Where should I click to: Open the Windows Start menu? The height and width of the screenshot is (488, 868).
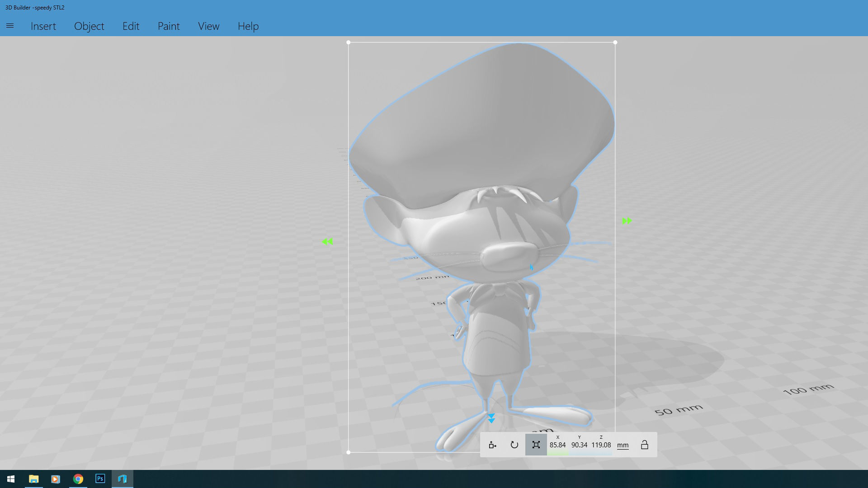tap(11, 479)
